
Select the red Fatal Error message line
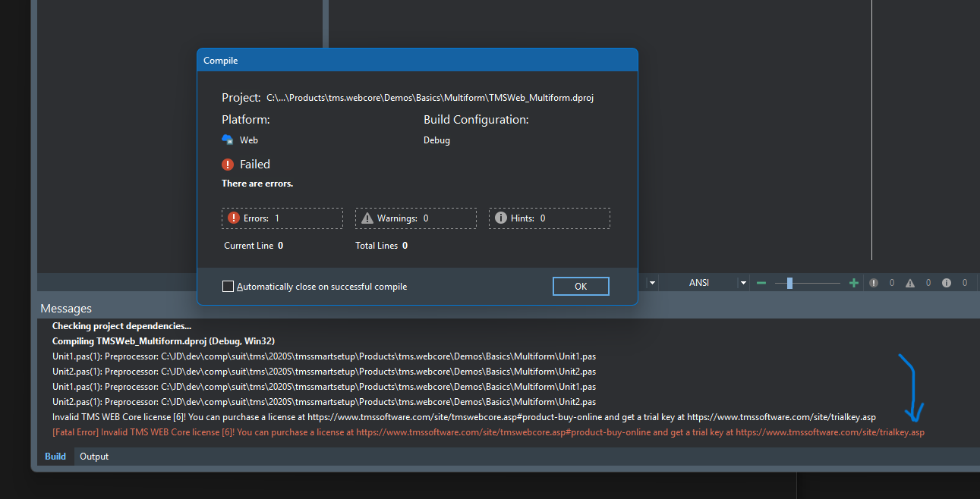click(488, 432)
